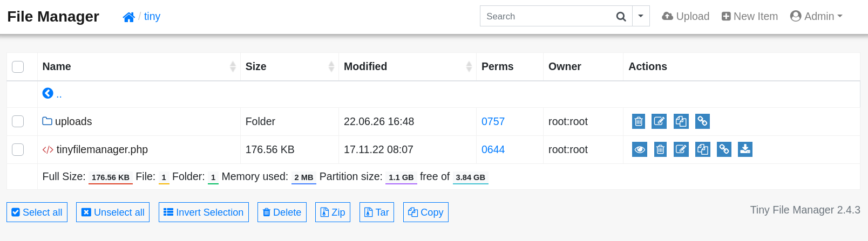Sort by Name column
The height and width of the screenshot is (241, 868).
[139, 67]
